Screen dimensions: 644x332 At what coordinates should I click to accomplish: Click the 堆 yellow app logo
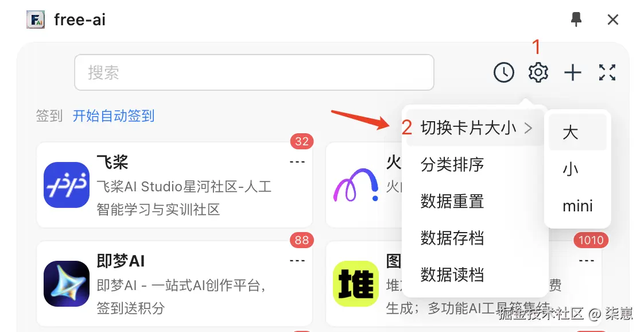(356, 284)
